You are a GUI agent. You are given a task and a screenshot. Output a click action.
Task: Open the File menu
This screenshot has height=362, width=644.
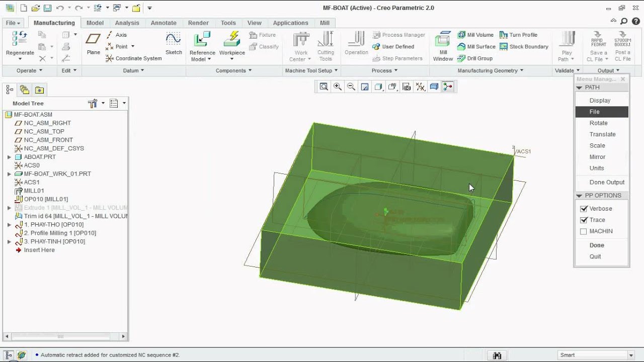[x=13, y=23]
